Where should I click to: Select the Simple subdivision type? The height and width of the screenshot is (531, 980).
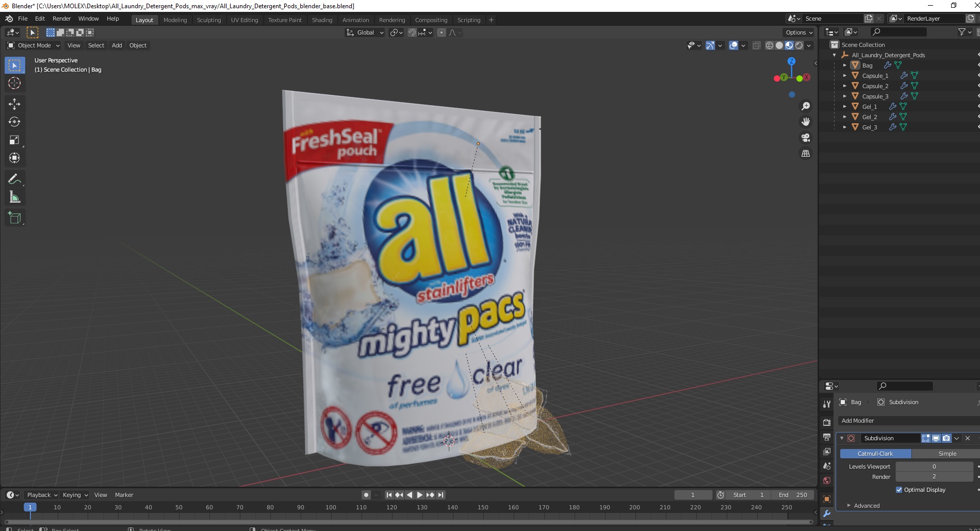947,454
